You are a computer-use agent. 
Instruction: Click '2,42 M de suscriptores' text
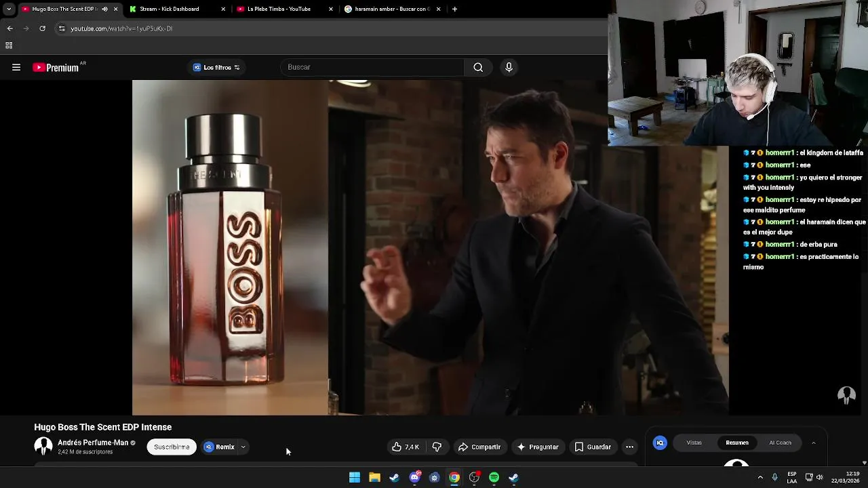(x=85, y=452)
